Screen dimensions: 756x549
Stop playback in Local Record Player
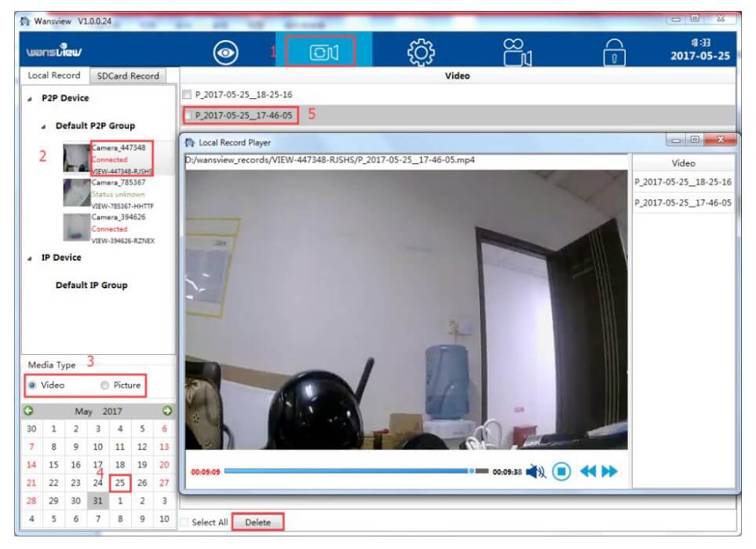(561, 471)
